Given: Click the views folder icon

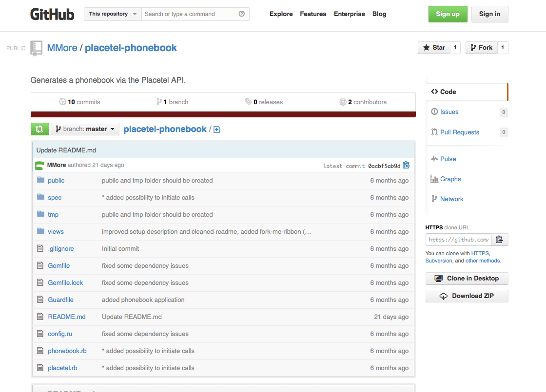Looking at the screenshot, I should point(41,231).
